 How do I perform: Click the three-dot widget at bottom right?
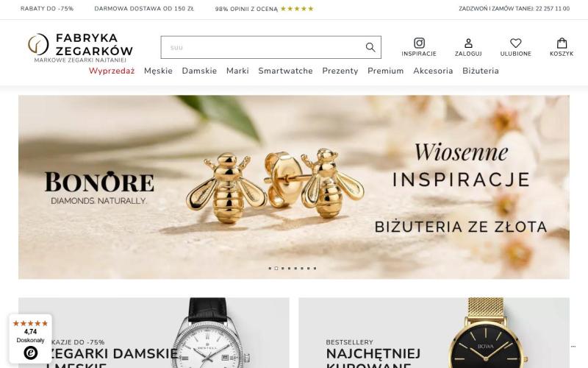click(573, 346)
